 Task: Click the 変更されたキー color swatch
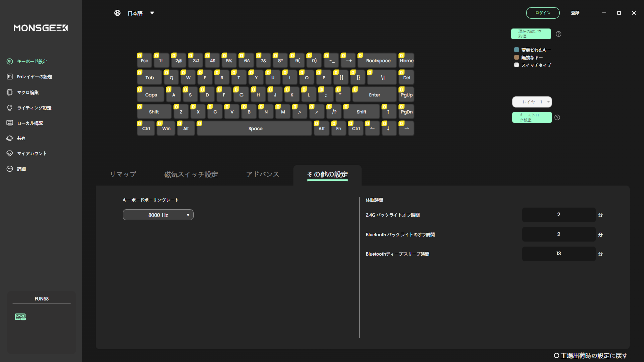[516, 50]
